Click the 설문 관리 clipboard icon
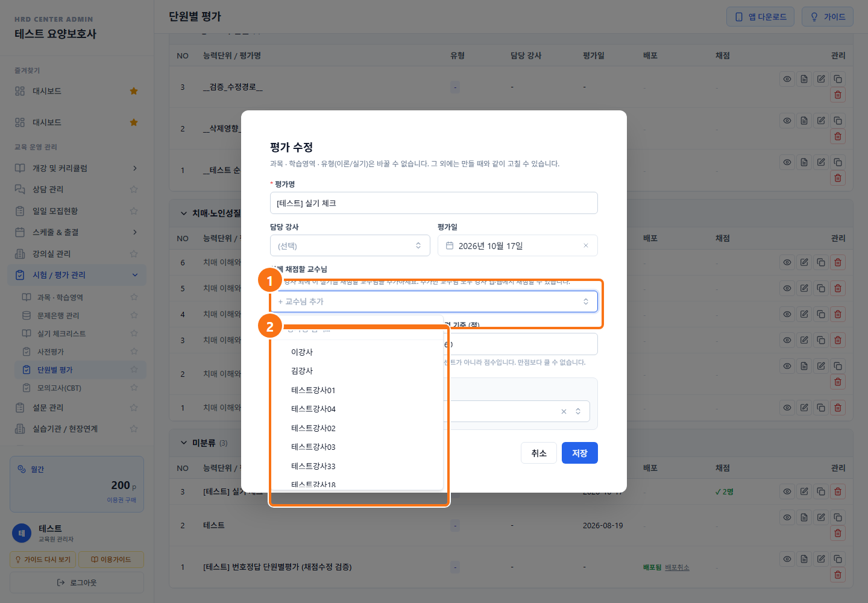 [x=20, y=408]
